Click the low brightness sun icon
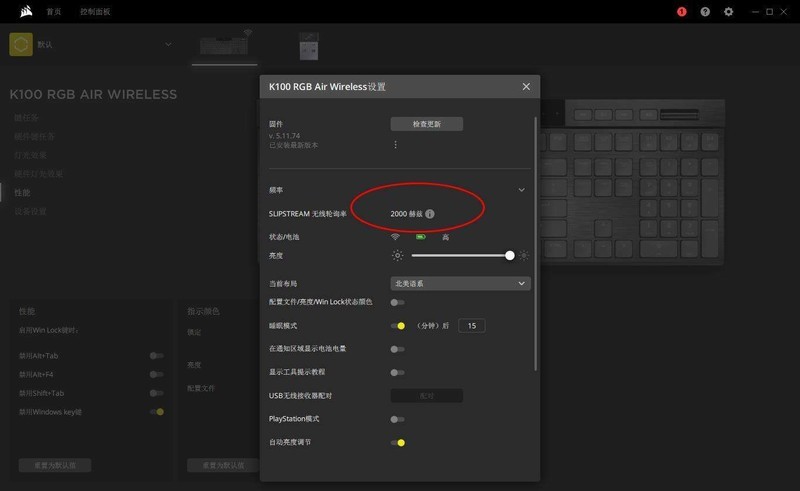 (397, 256)
